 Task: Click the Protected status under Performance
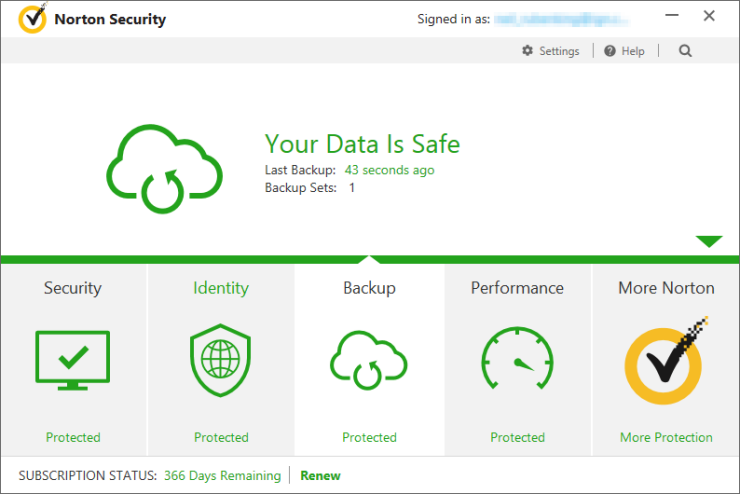click(x=517, y=437)
